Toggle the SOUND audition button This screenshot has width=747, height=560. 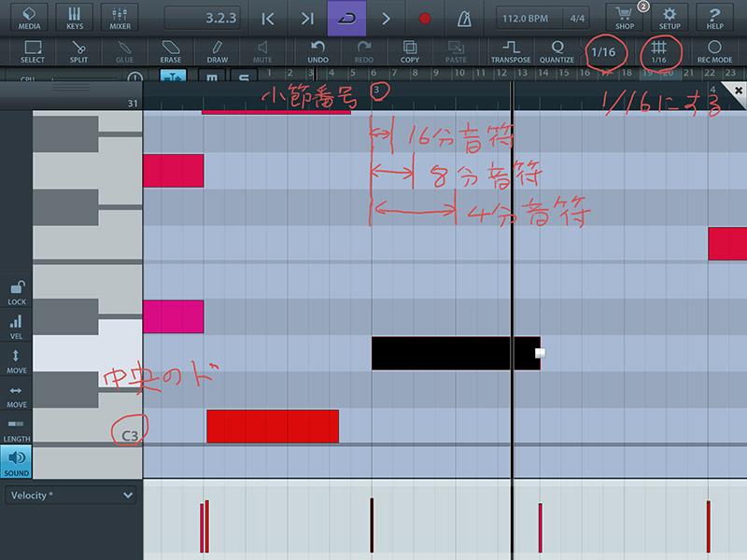pos(16,461)
